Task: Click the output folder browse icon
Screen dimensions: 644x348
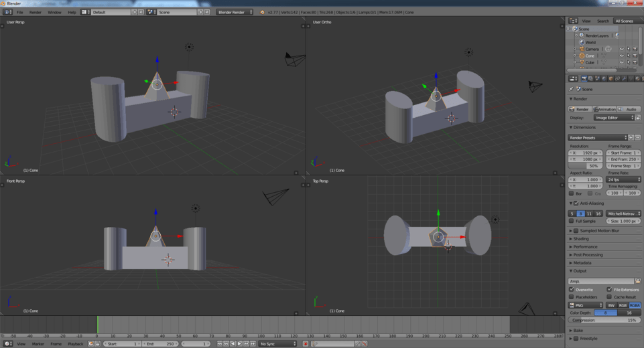Action: tap(637, 281)
